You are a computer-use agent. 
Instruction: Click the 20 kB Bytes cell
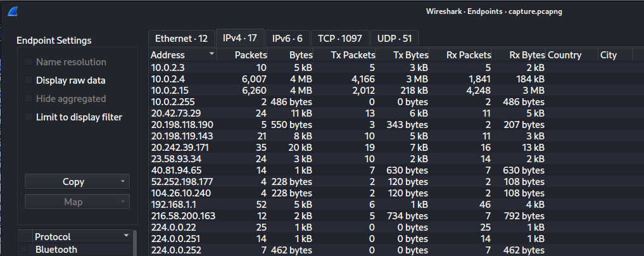(x=299, y=147)
